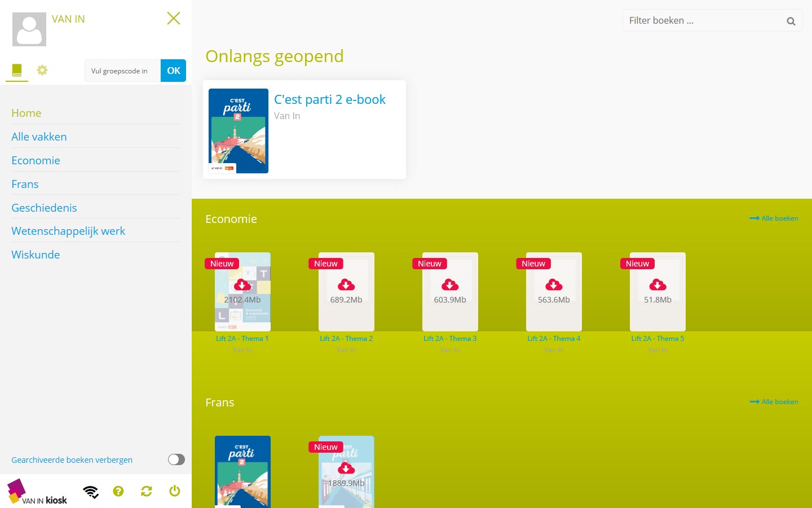Viewport: 812px width, 508px height.
Task: Download Lift 2A Thema 5 cloud icon
Action: 657,284
